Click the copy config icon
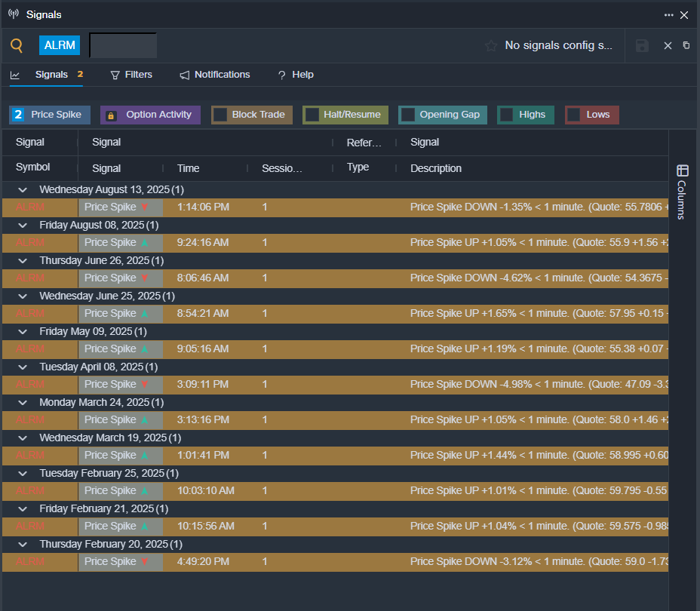 pos(686,46)
